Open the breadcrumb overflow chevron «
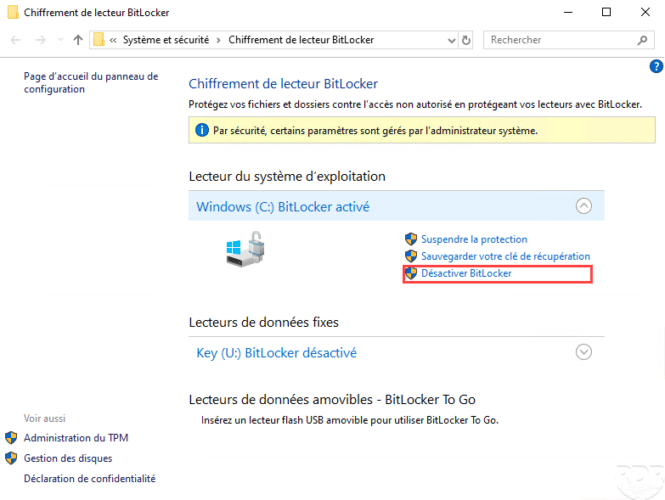Image resolution: width=665 pixels, height=500 pixels. pos(113,40)
